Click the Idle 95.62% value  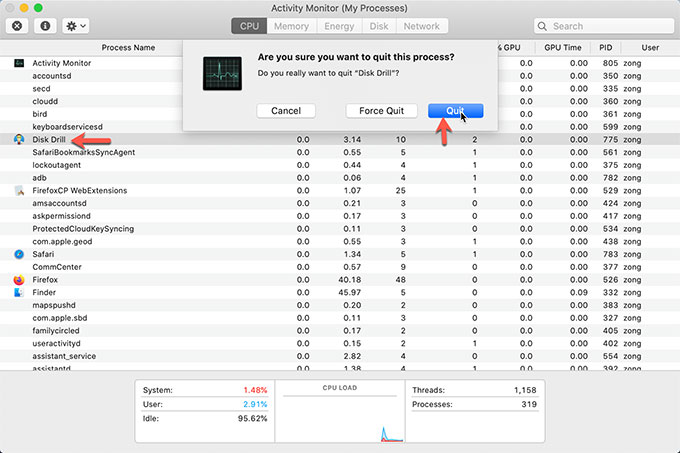(252, 418)
